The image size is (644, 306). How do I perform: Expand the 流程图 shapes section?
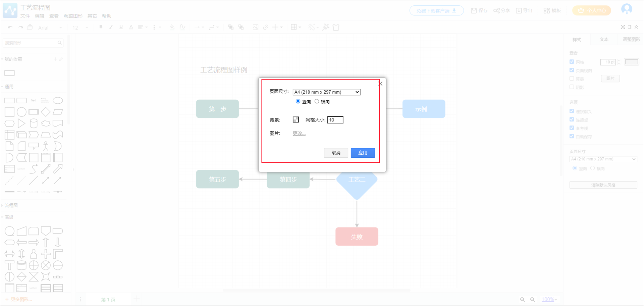pos(11,205)
